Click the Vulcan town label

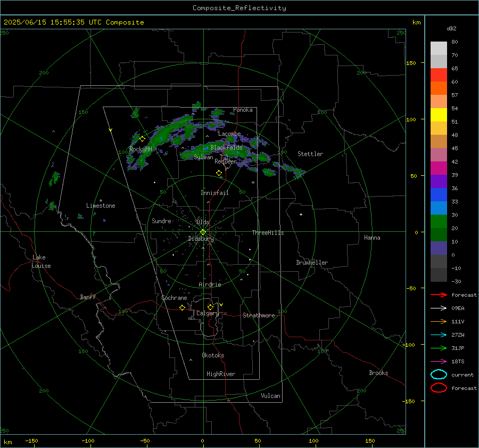(270, 396)
